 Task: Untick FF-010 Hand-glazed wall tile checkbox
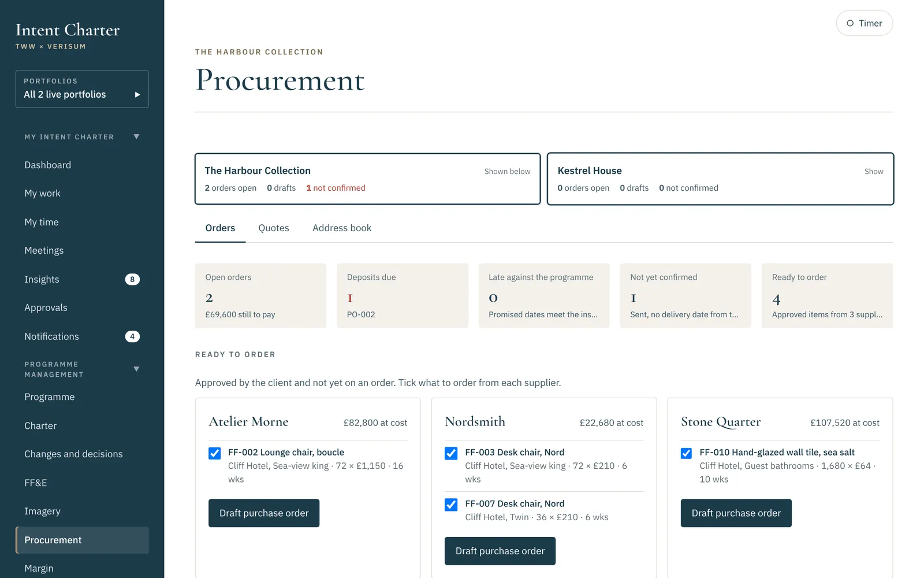687,453
